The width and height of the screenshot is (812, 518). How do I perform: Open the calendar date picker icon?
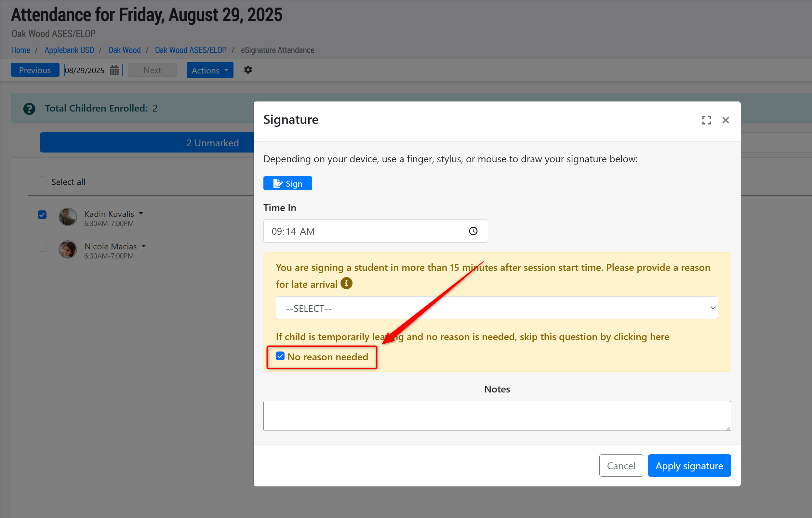point(114,70)
